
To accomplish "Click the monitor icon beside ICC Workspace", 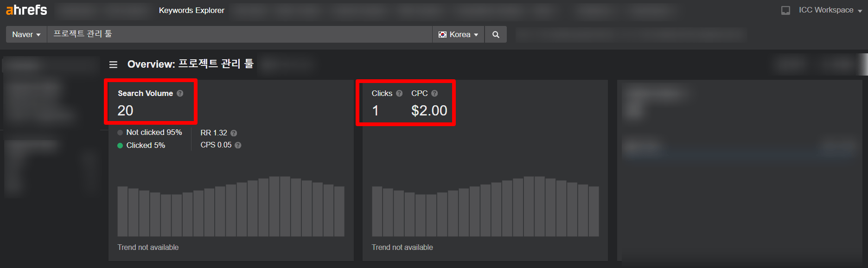I will click(785, 10).
